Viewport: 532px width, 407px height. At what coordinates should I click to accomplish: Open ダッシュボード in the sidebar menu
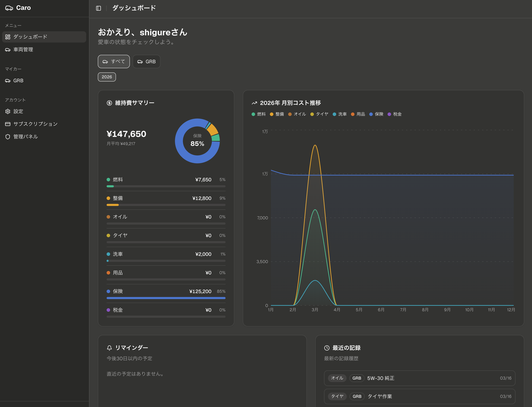coord(44,37)
